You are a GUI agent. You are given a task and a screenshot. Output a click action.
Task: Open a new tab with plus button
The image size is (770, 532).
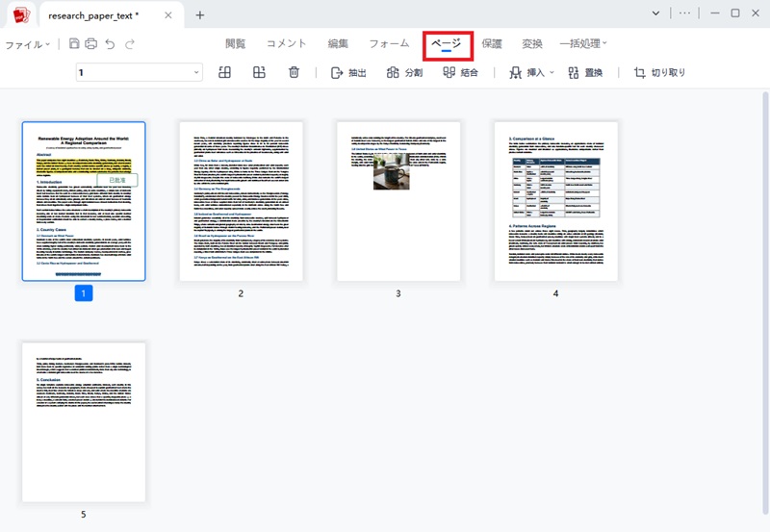200,15
